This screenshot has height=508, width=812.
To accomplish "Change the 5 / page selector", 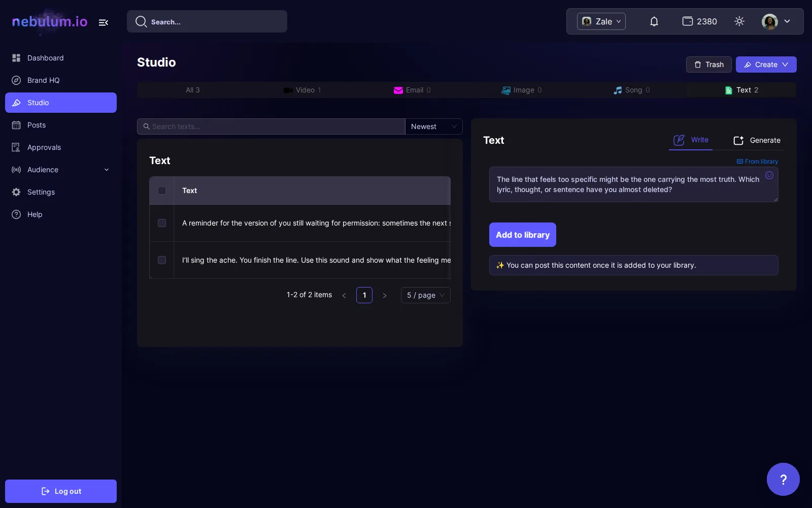I will [x=426, y=295].
